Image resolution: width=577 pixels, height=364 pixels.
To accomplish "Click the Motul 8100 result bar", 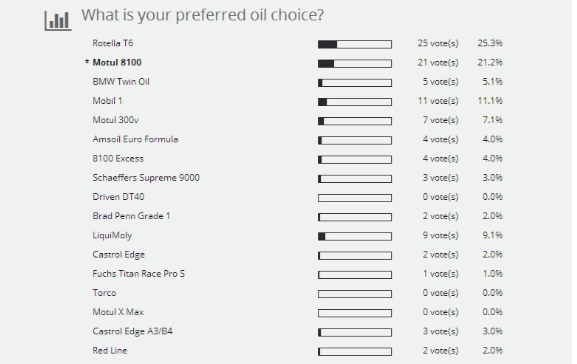I will pyautogui.click(x=355, y=64).
